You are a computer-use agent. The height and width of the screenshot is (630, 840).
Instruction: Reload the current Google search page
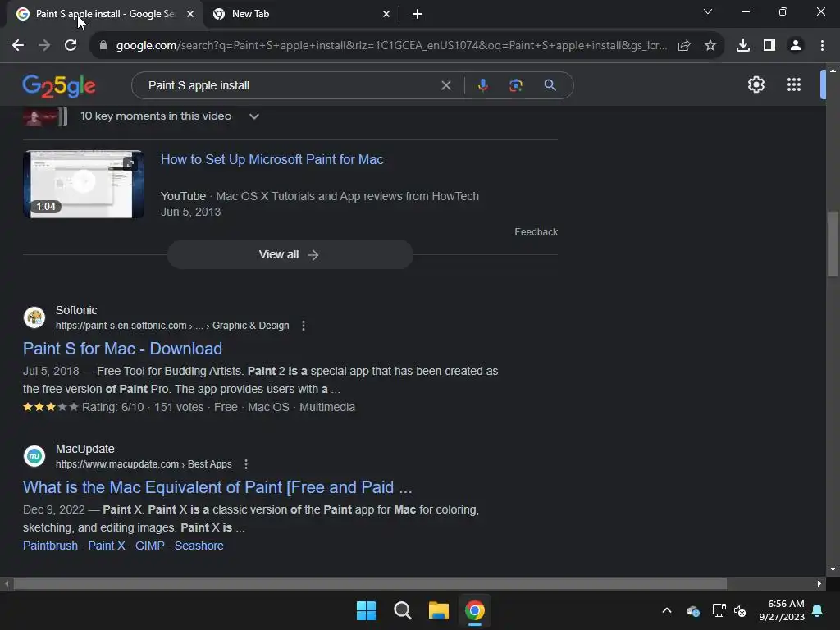click(71, 46)
